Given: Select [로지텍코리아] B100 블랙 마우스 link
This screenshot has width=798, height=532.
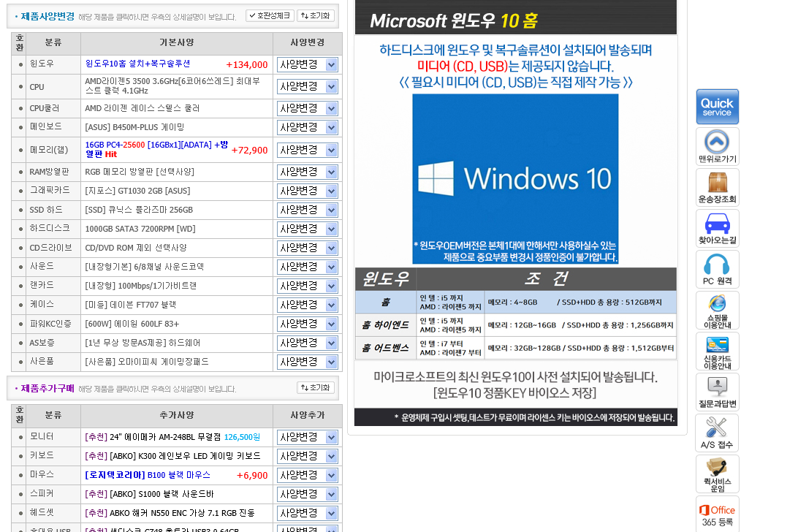Looking at the screenshot, I should pyautogui.click(x=148, y=475).
